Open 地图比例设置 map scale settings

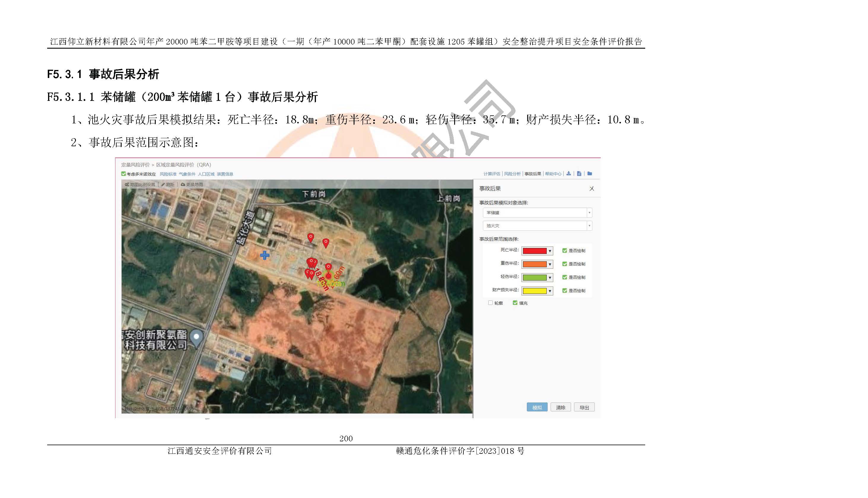coord(140,184)
